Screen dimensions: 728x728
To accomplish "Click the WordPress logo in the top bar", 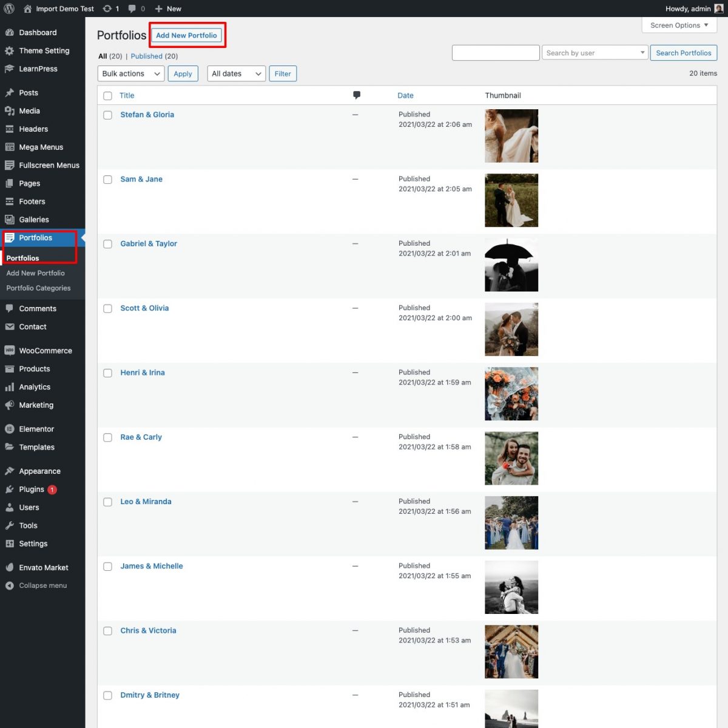I will 9,8.
